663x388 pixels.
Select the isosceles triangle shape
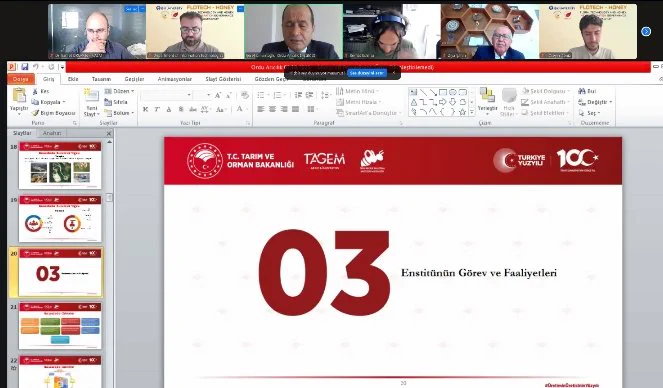[x=414, y=102]
